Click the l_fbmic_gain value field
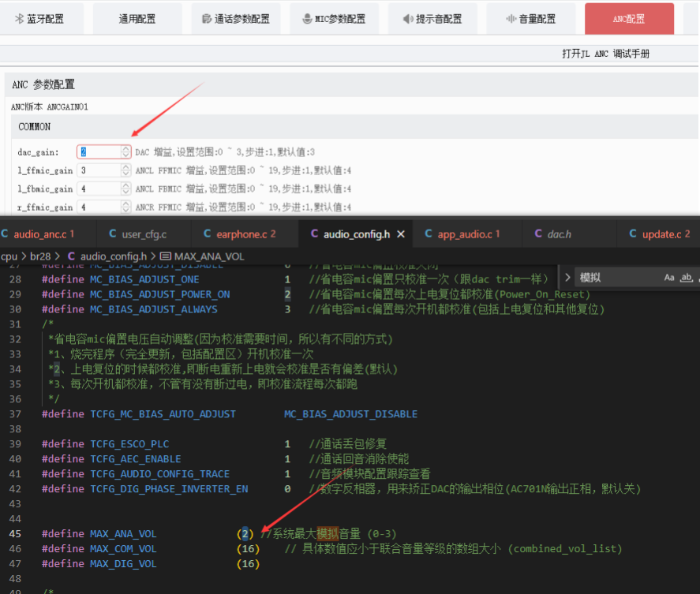700x594 pixels. click(x=99, y=189)
